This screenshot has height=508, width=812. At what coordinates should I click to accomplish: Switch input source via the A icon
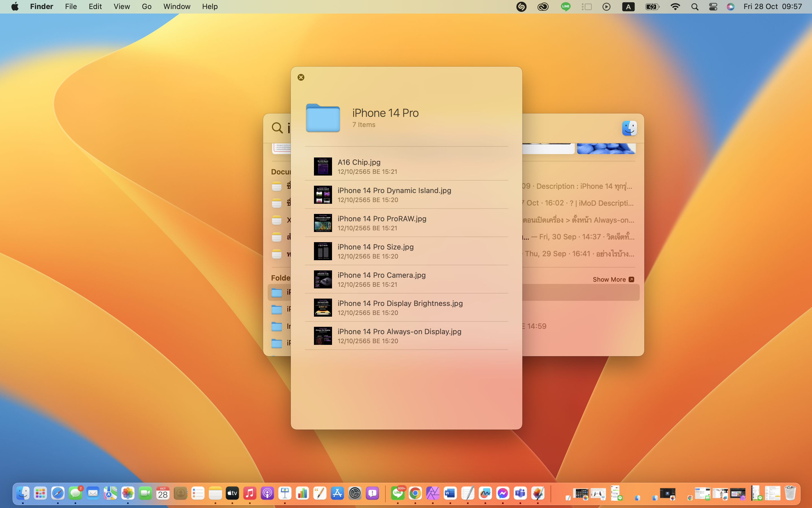pos(628,7)
